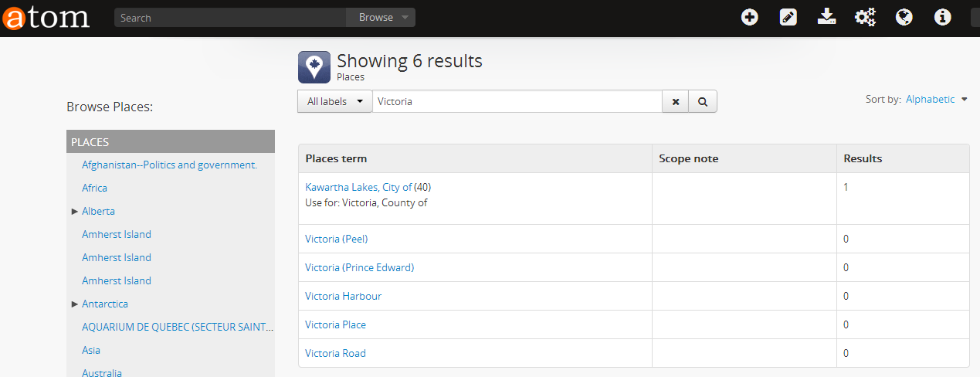
Task: Open the Language globe icon menu
Action: coord(904,17)
